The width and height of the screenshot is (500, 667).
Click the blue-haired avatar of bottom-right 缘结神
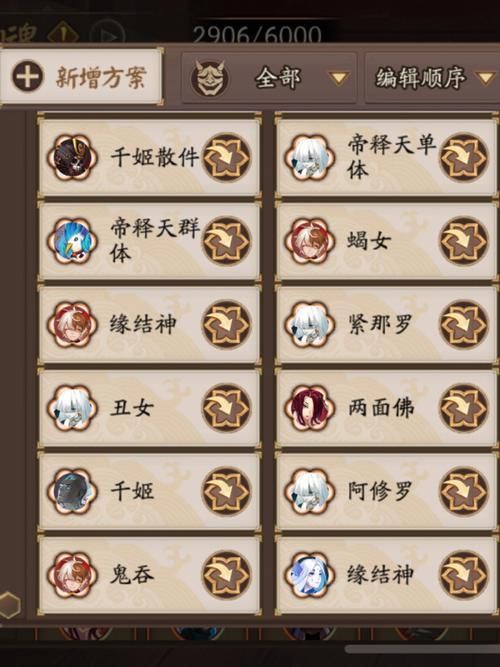pyautogui.click(x=309, y=575)
